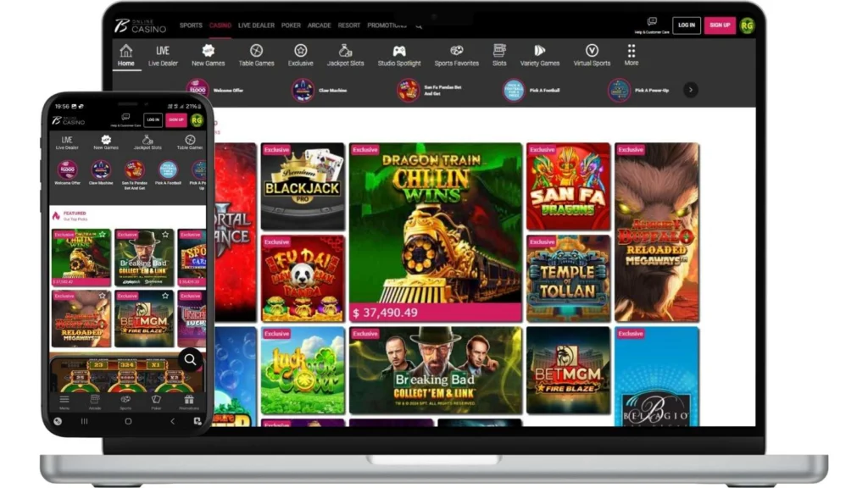Open San Fa Pandas Bet And Get promo on laptop

point(430,90)
